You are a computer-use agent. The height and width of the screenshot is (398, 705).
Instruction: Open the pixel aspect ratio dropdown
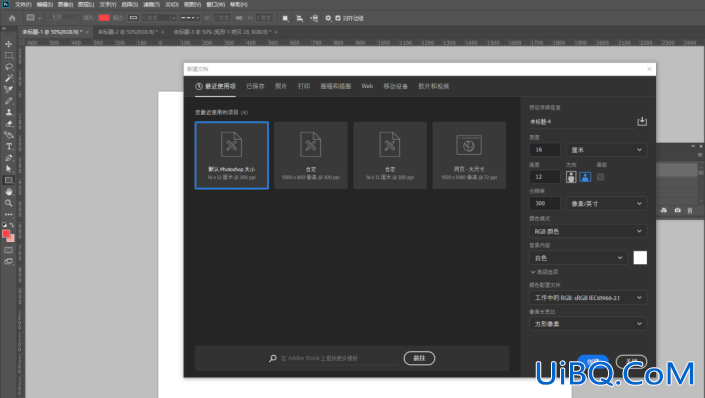(588, 324)
